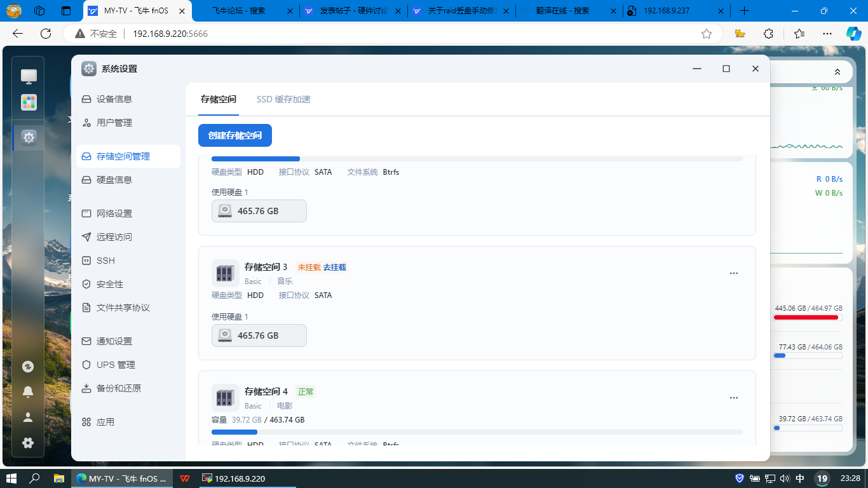Open the more options menu for 存储空间 4
Viewport: 868px width, 488px height.
(x=734, y=398)
